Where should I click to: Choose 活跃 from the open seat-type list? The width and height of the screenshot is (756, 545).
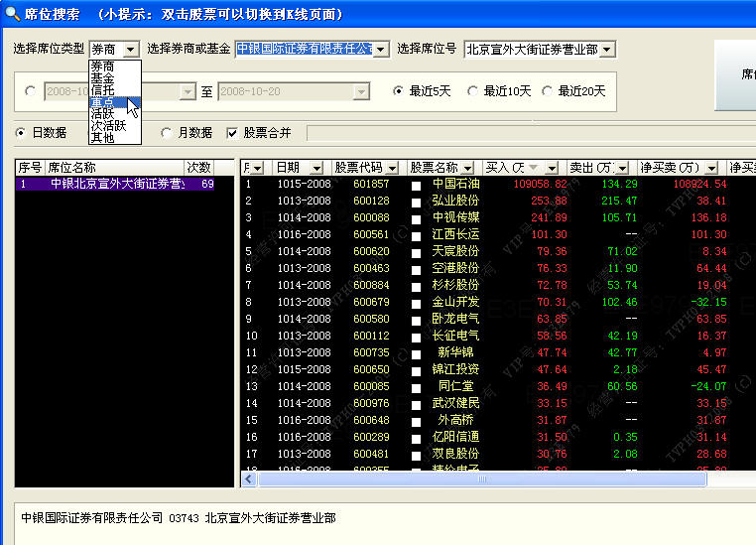click(x=101, y=114)
